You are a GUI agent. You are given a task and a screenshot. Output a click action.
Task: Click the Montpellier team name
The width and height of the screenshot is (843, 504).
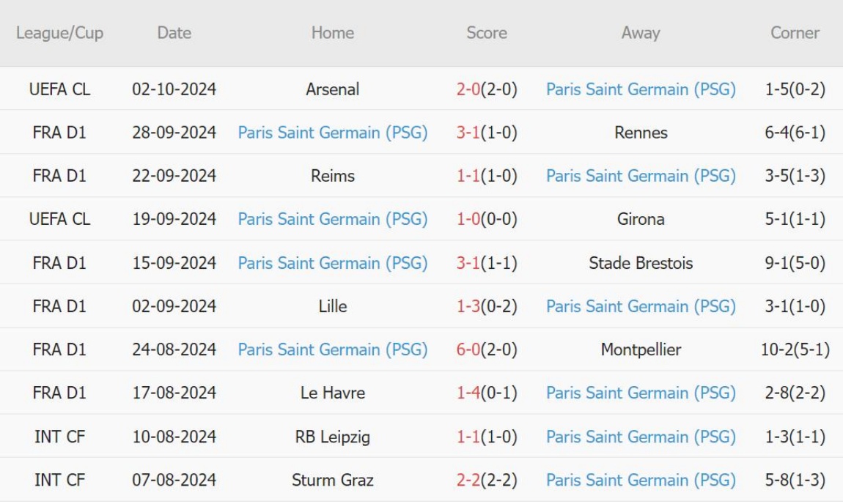click(641, 349)
